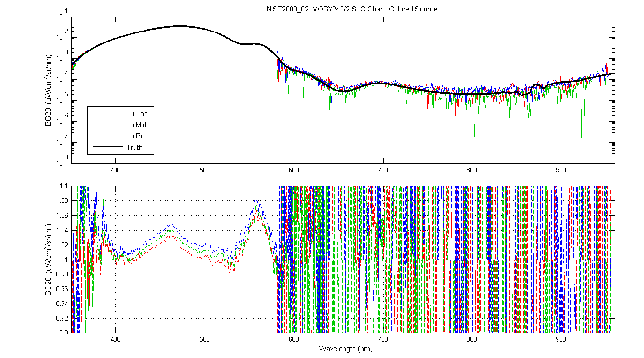Click the 1.08 y-axis tick on lower plot

[x=62, y=201]
